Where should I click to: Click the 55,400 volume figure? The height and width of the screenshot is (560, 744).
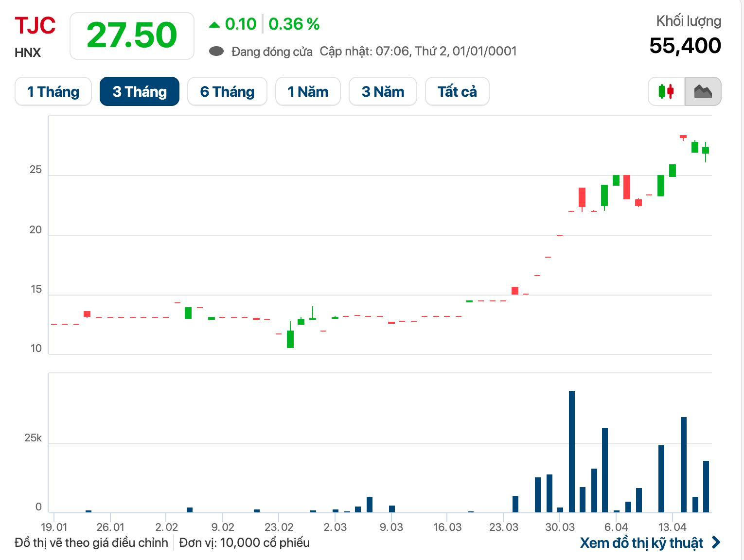pyautogui.click(x=685, y=46)
